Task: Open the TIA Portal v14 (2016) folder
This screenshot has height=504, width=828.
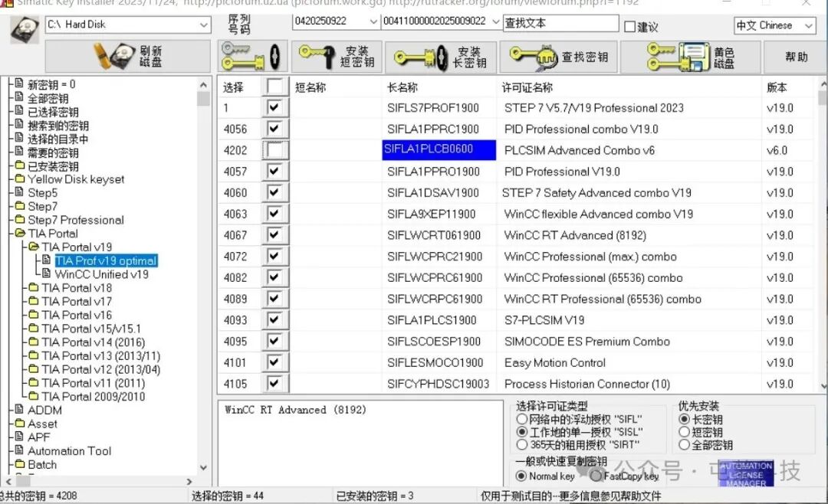Action: 93,342
